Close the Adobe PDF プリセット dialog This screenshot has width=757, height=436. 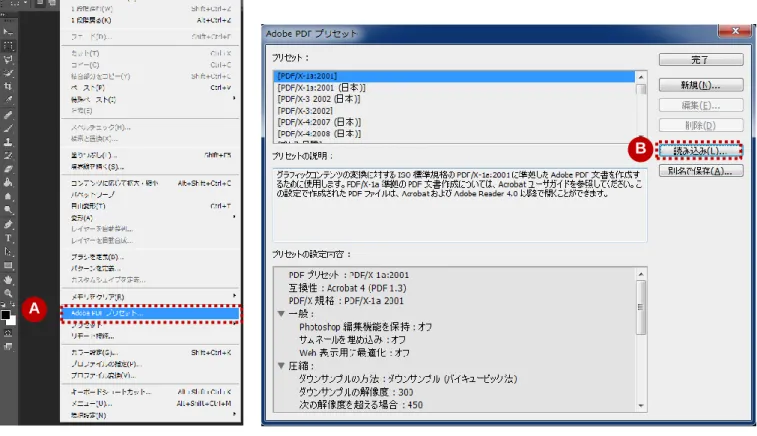pyautogui.click(x=735, y=31)
